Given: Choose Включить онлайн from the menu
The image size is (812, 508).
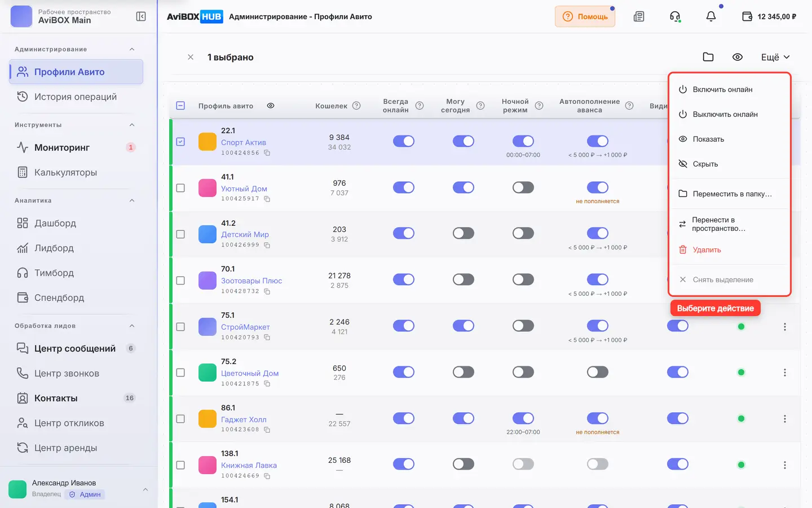Looking at the screenshot, I should (x=730, y=89).
